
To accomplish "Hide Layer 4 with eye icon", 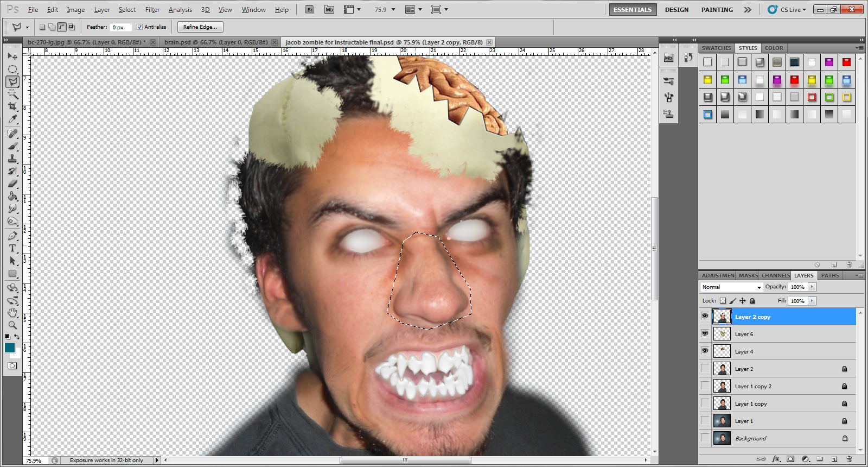I will [705, 351].
